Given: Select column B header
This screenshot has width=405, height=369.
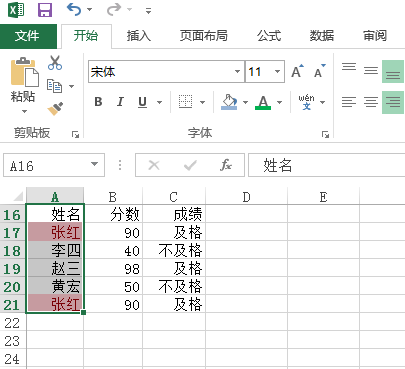Looking at the screenshot, I should pyautogui.click(x=113, y=197).
